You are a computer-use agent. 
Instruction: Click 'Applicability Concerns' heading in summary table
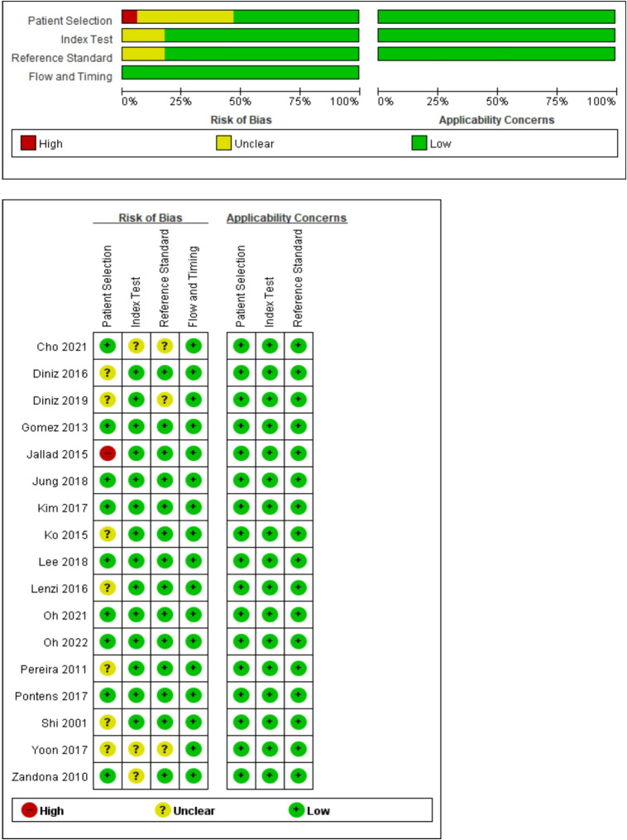click(x=286, y=218)
